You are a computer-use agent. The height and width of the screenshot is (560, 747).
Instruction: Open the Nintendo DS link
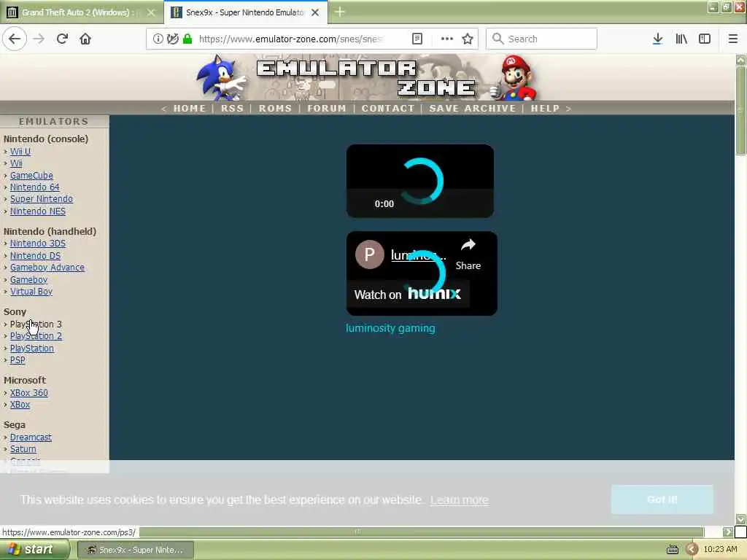pyautogui.click(x=35, y=256)
